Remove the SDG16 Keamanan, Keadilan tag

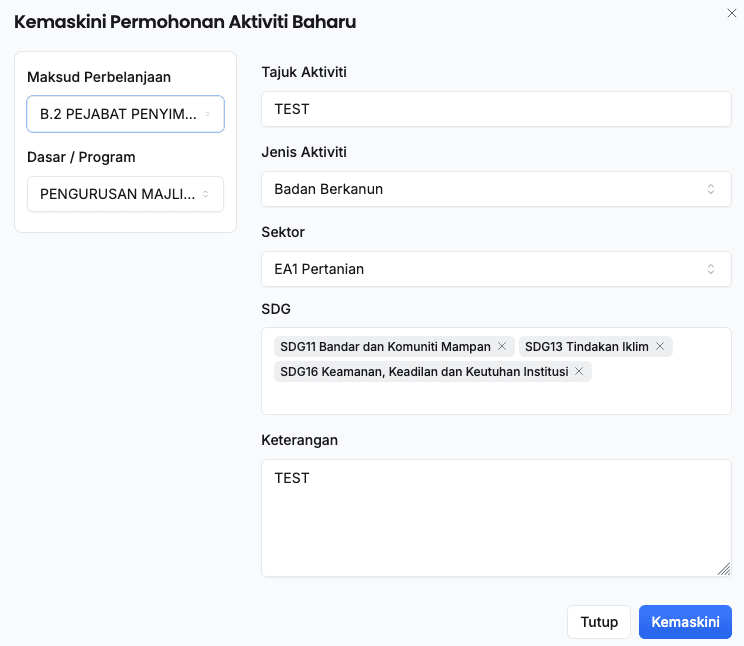tap(579, 371)
